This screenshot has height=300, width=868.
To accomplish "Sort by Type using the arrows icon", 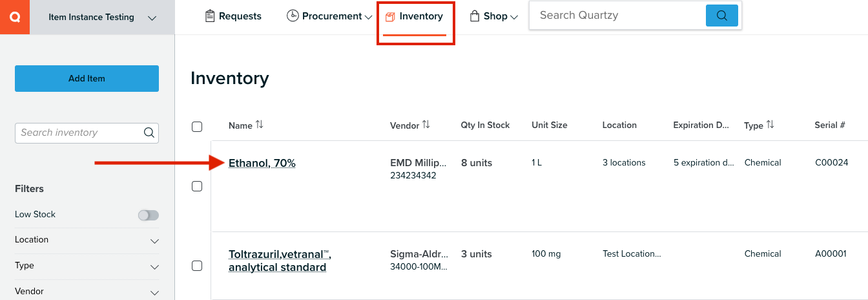I will 770,125.
